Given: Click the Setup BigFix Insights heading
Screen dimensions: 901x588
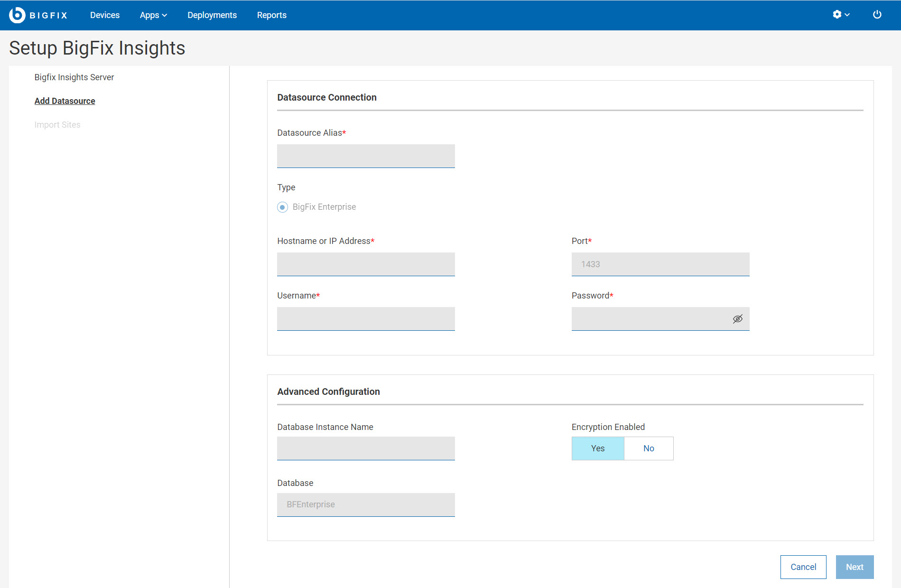Looking at the screenshot, I should pos(97,48).
